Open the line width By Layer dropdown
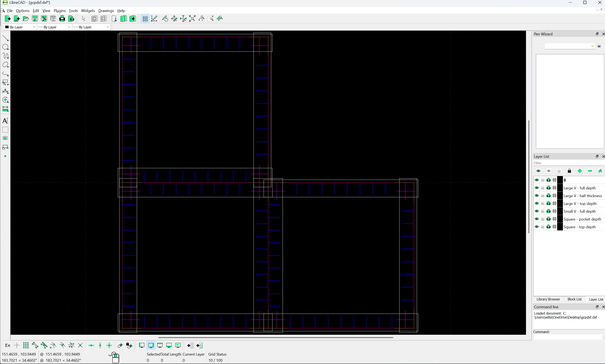This screenshot has width=605, height=364. pyautogui.click(x=55, y=27)
